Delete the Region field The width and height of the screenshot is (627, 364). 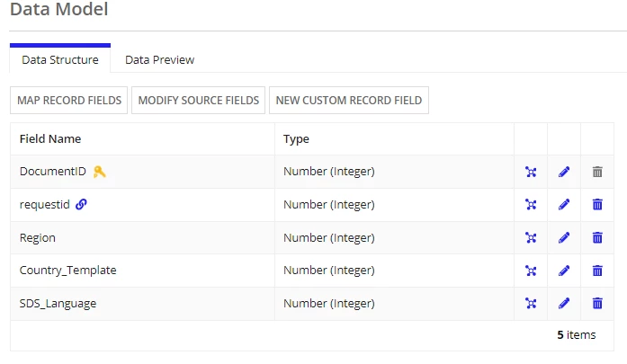[x=597, y=238]
